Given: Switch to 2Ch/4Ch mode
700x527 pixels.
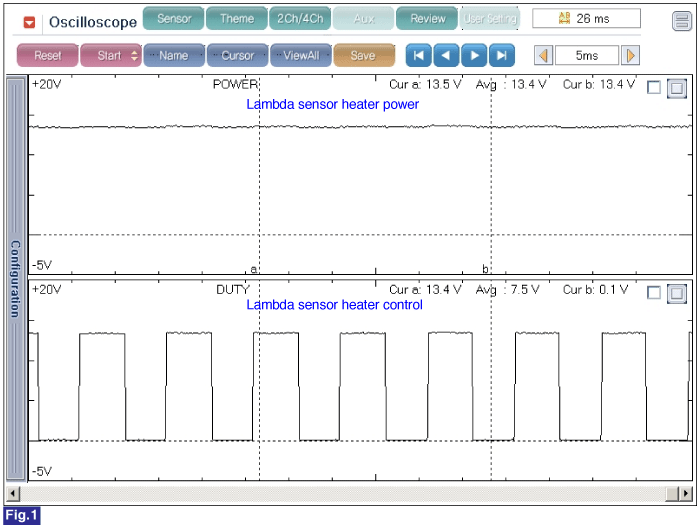Looking at the screenshot, I should pyautogui.click(x=300, y=18).
